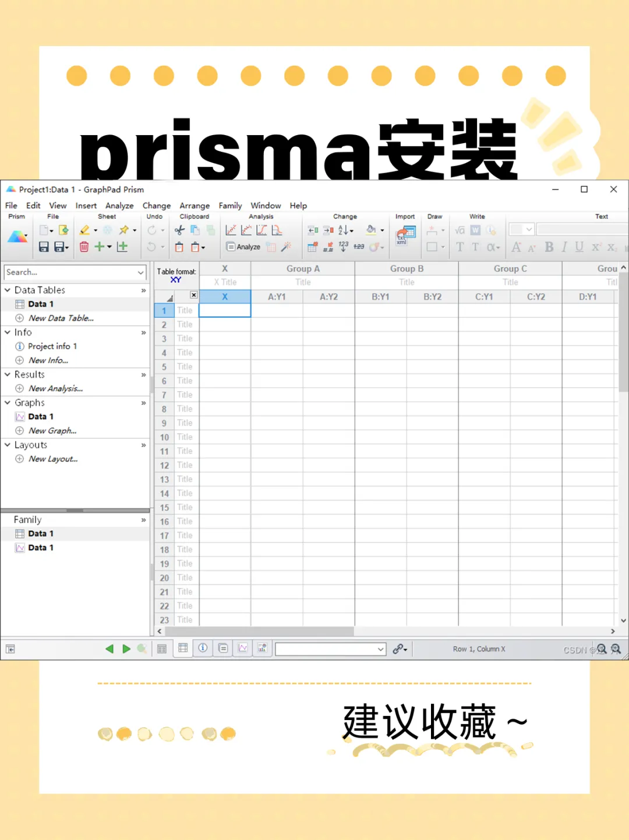This screenshot has width=629, height=840.
Task: Click the XY table format label
Action: coord(176,280)
